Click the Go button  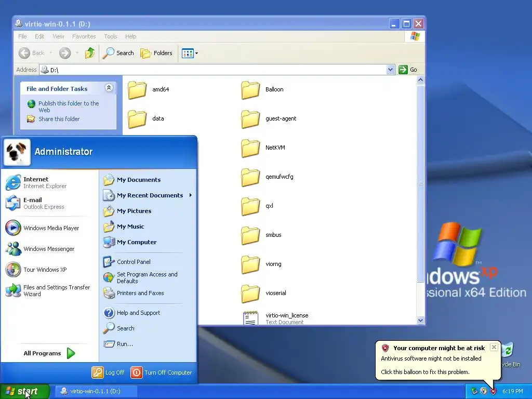[x=408, y=70]
